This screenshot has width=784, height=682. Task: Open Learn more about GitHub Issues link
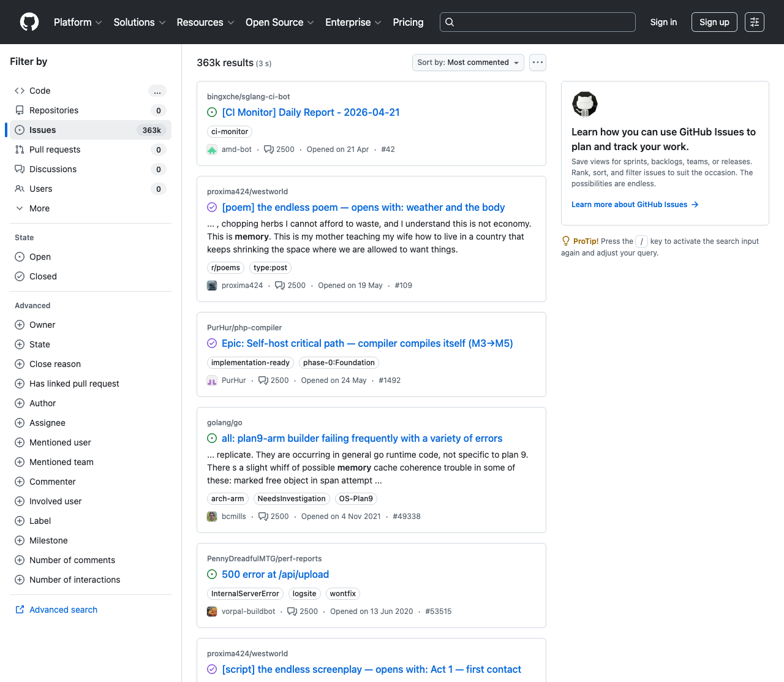click(x=635, y=205)
